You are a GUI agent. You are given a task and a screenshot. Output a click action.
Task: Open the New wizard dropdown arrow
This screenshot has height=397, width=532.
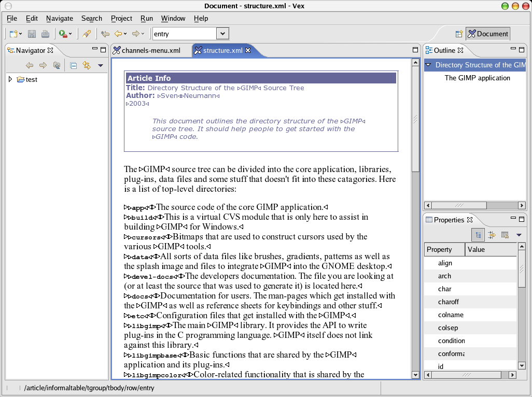point(21,34)
